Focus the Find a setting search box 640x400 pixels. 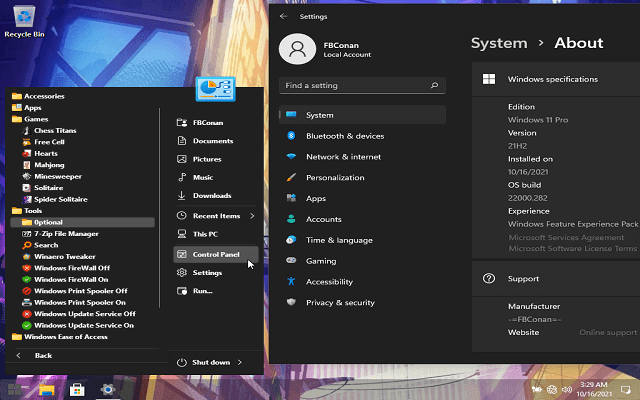click(362, 85)
